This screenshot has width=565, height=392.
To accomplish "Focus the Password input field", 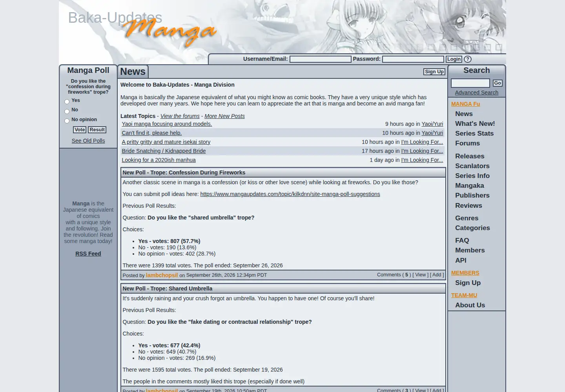I will point(413,59).
